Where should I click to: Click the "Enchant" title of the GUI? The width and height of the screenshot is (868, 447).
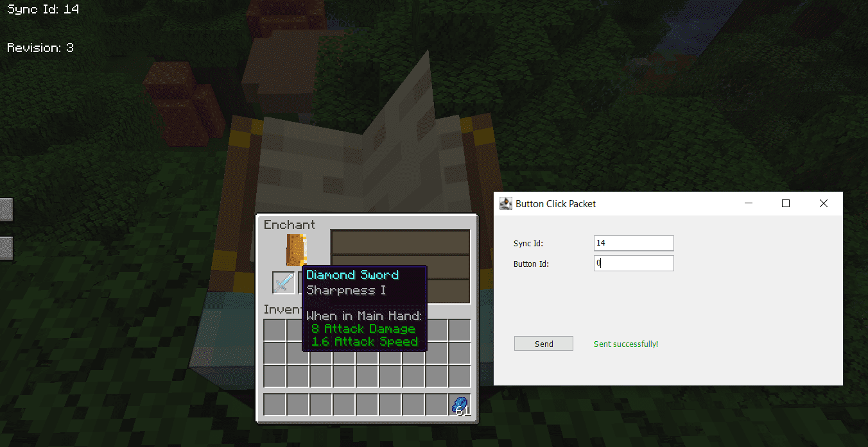pos(290,224)
